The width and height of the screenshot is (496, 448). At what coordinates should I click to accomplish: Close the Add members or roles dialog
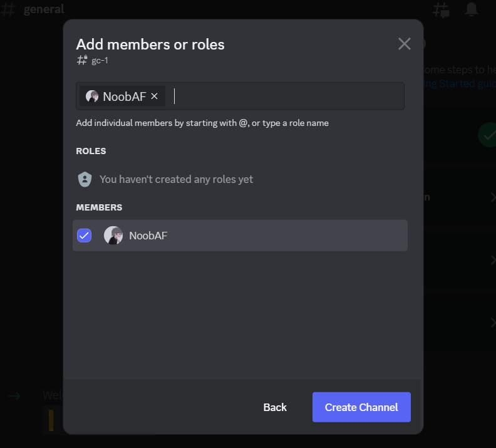[x=405, y=44]
